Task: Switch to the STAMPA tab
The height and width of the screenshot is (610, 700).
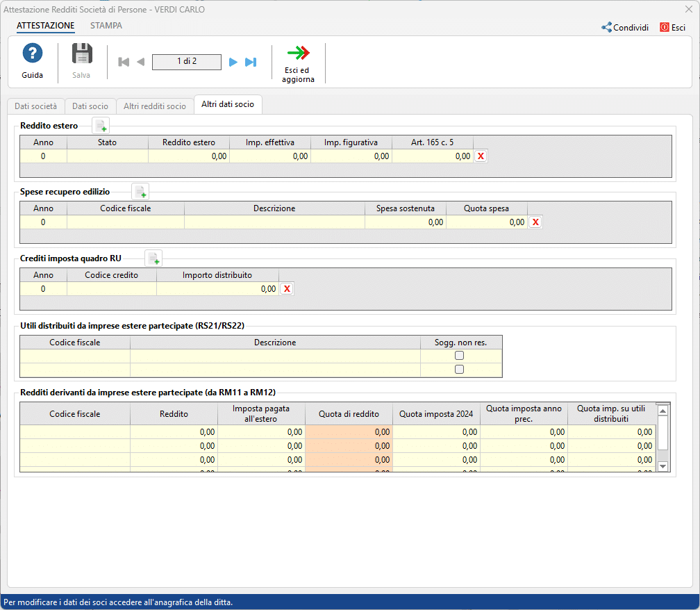Action: pyautogui.click(x=106, y=25)
